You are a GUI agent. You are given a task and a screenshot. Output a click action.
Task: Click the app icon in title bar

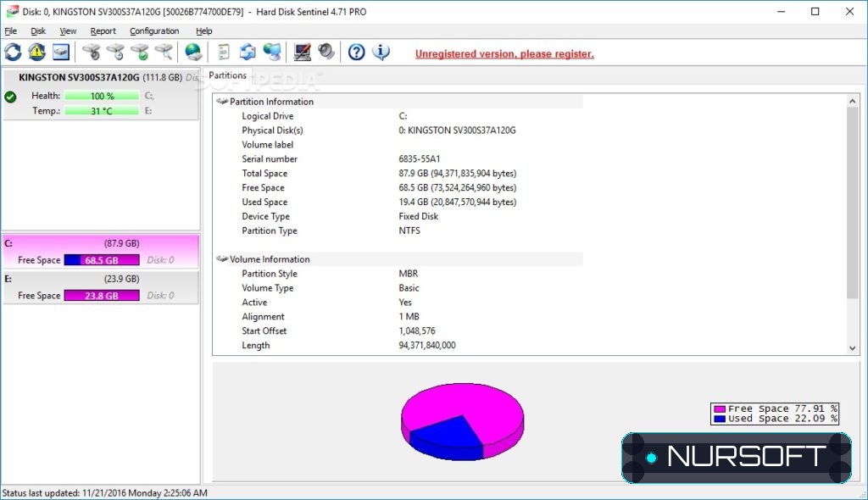[x=12, y=11]
